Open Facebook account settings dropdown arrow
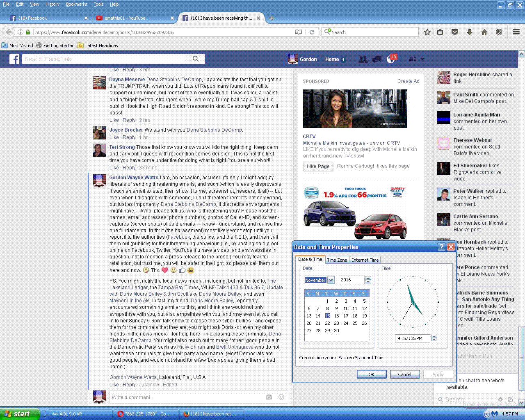 point(422,59)
